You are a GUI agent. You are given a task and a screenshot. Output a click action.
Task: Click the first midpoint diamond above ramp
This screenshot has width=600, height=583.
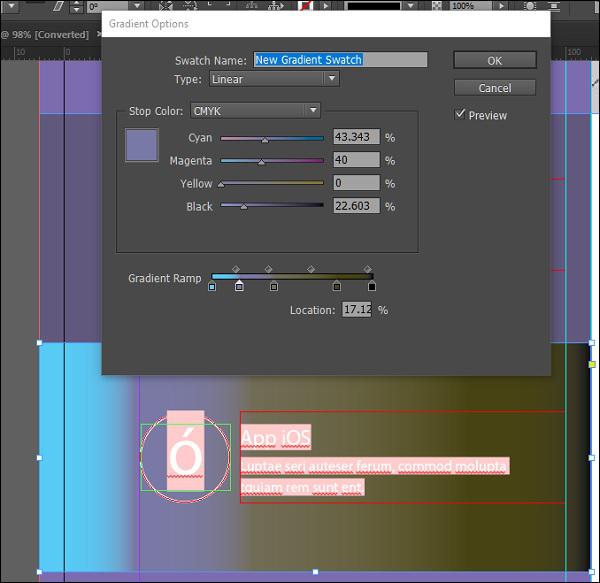pyautogui.click(x=236, y=269)
